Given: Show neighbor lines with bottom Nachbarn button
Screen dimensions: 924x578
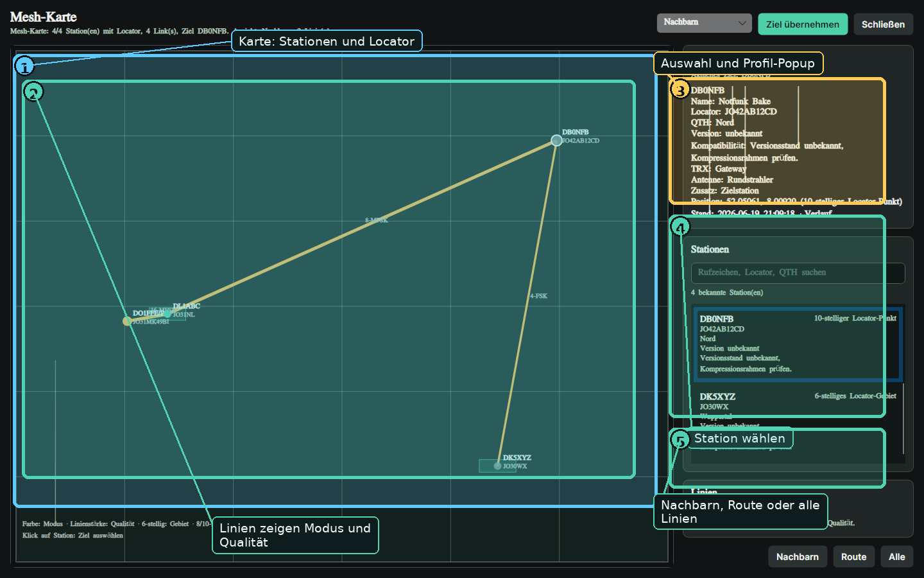Looking at the screenshot, I should (x=798, y=557).
